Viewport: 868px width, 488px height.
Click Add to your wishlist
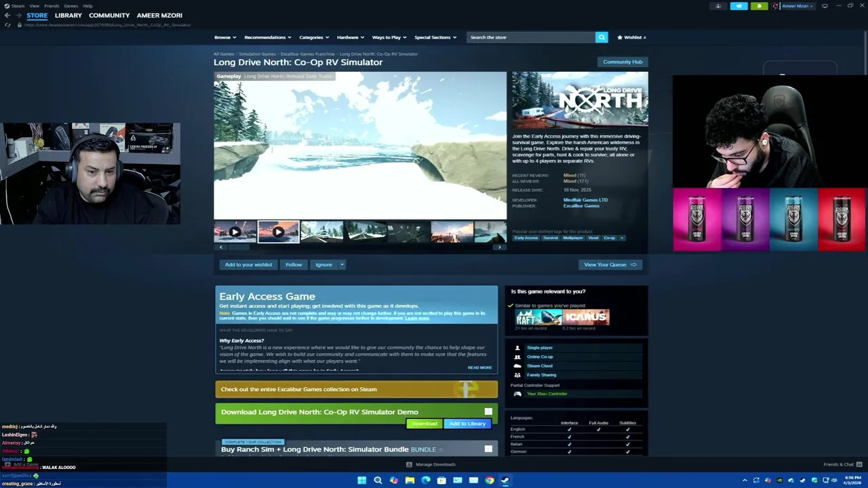[x=248, y=265]
